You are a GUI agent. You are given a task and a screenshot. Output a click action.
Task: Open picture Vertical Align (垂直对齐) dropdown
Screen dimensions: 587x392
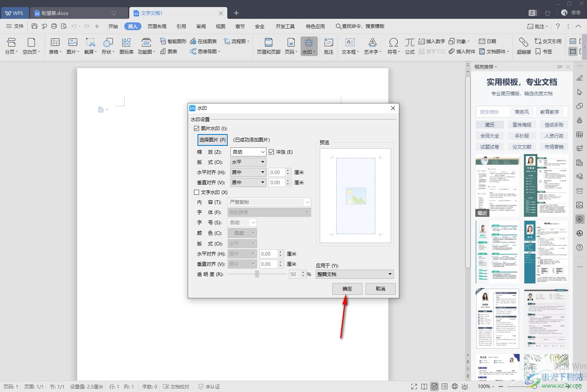point(248,182)
